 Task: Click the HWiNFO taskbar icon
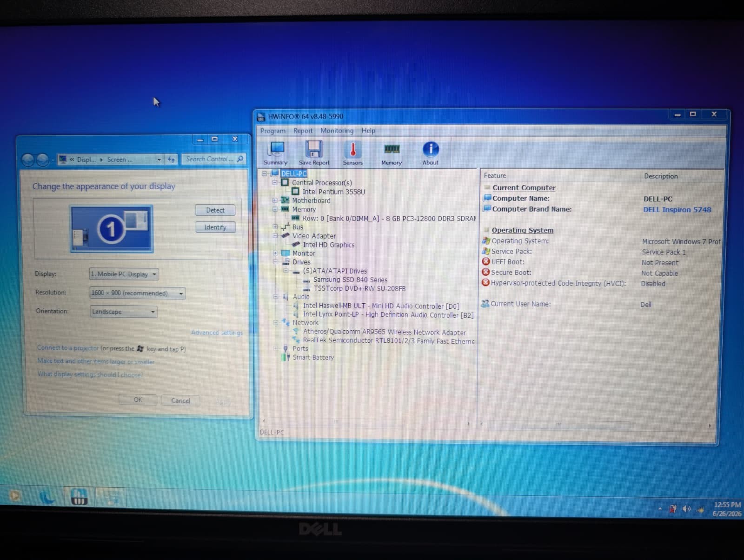79,497
